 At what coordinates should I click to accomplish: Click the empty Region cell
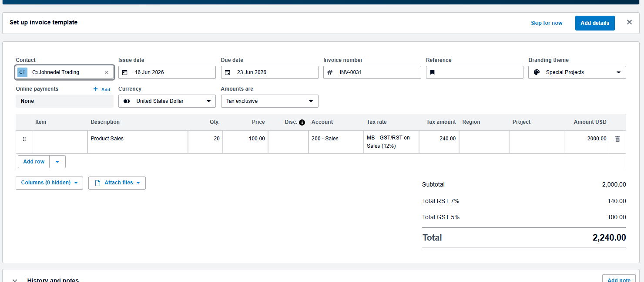[x=484, y=142]
